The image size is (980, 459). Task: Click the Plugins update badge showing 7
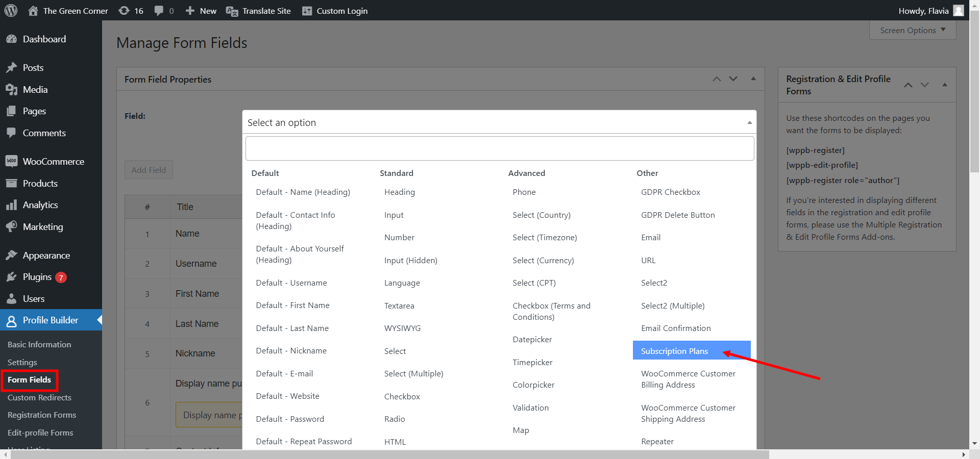(x=61, y=277)
